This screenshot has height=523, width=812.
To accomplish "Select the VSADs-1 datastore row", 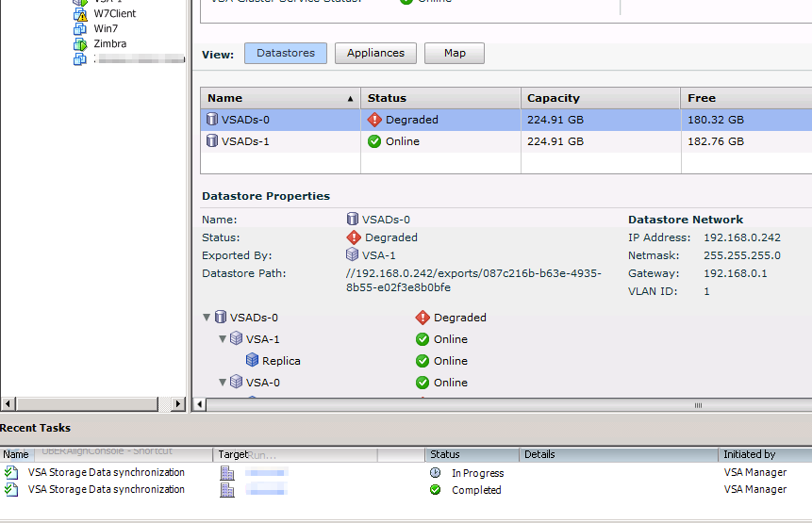I will [x=505, y=141].
